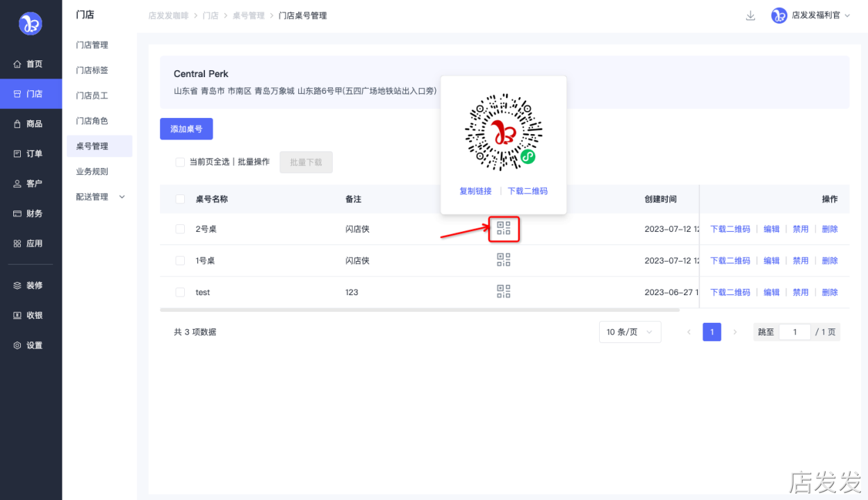Go to 首页 in the sidebar
Viewport: 868px width, 500px height.
(31, 64)
